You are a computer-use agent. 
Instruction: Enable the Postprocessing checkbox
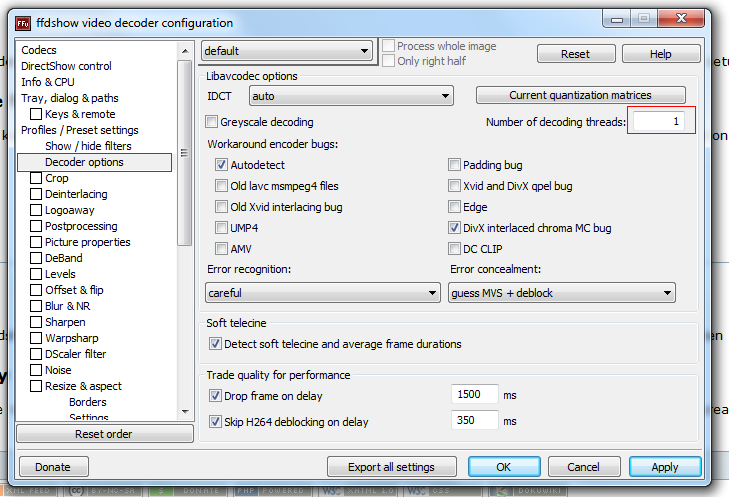(36, 226)
